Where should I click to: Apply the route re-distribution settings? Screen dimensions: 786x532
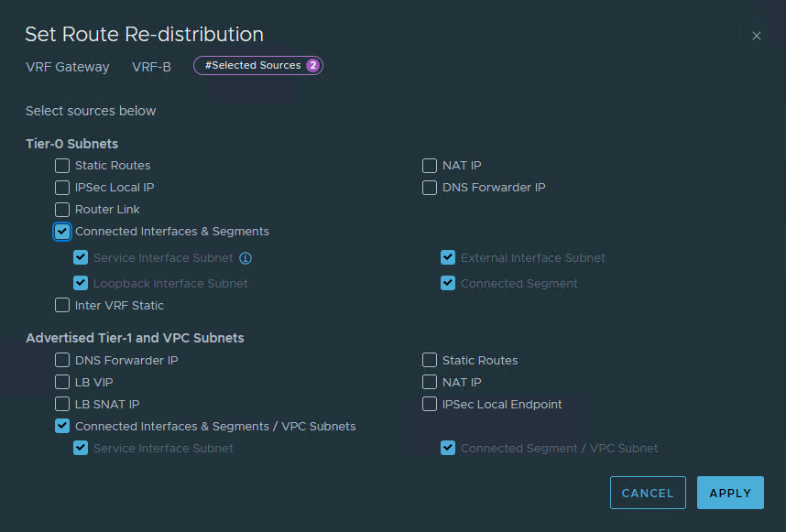coord(729,493)
